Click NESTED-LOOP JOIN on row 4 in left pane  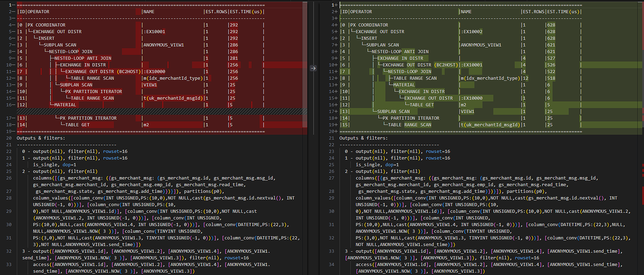pos(71,52)
